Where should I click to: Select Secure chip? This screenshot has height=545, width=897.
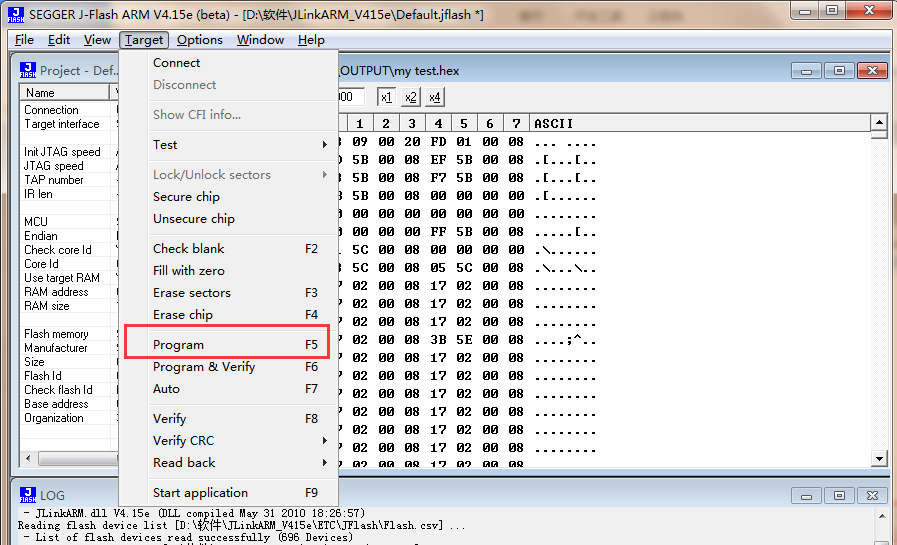229,197
